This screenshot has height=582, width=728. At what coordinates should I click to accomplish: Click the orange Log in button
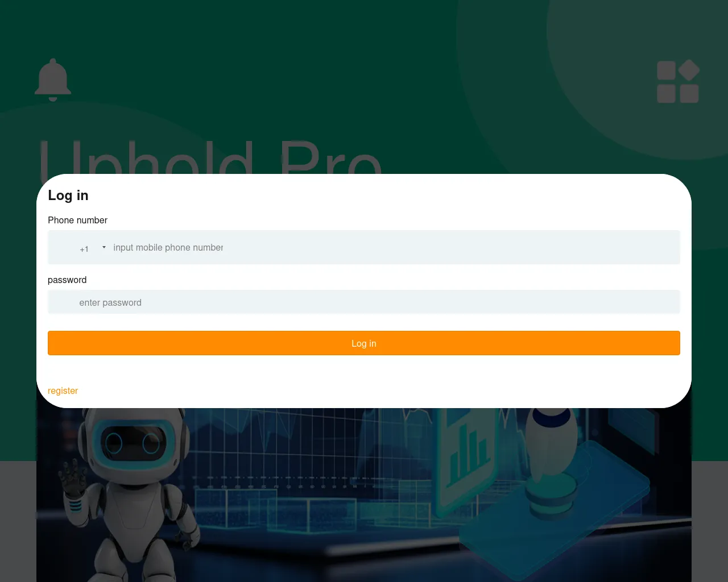pos(364,343)
